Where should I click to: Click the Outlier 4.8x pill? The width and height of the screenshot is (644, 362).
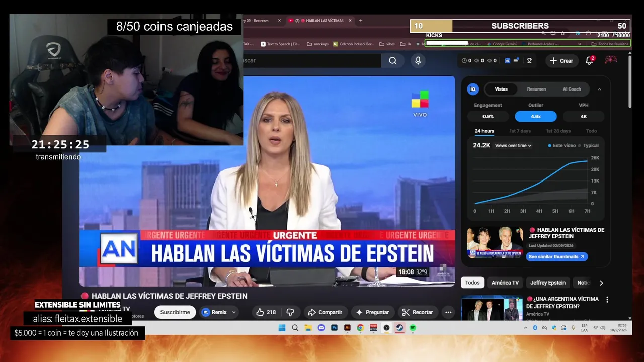536,116
